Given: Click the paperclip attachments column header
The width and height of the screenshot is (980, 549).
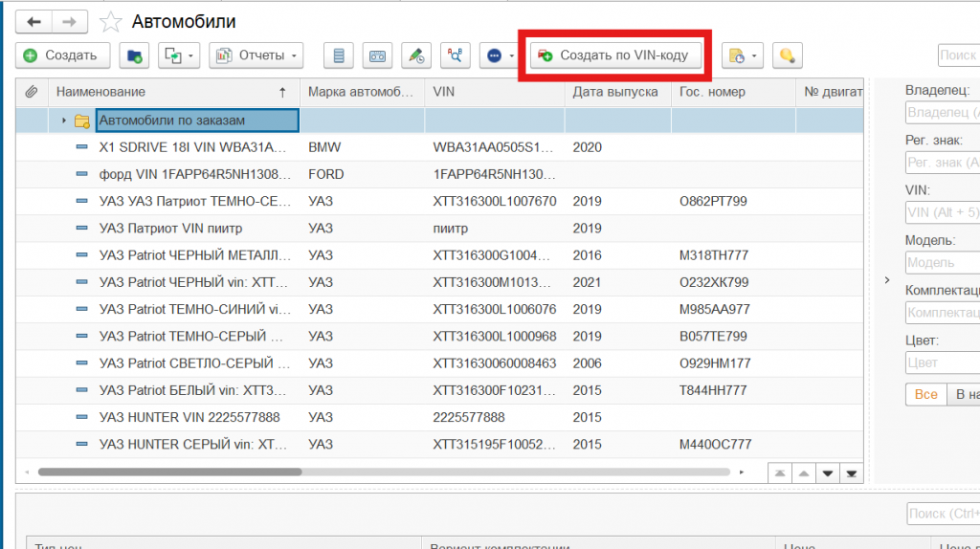Looking at the screenshot, I should coord(31,92).
